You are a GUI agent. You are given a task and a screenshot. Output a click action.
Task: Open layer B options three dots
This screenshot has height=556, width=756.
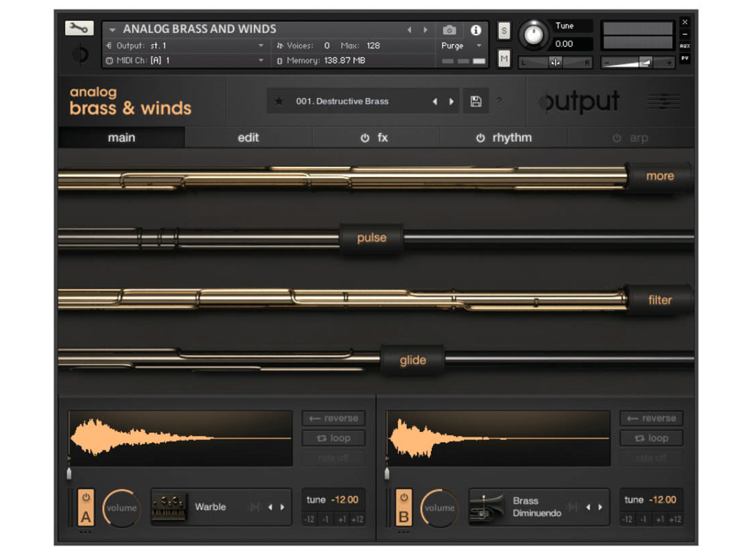(x=403, y=532)
